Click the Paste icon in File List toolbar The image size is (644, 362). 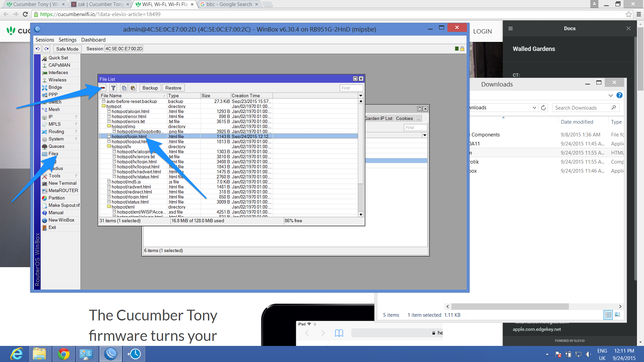[x=133, y=88]
